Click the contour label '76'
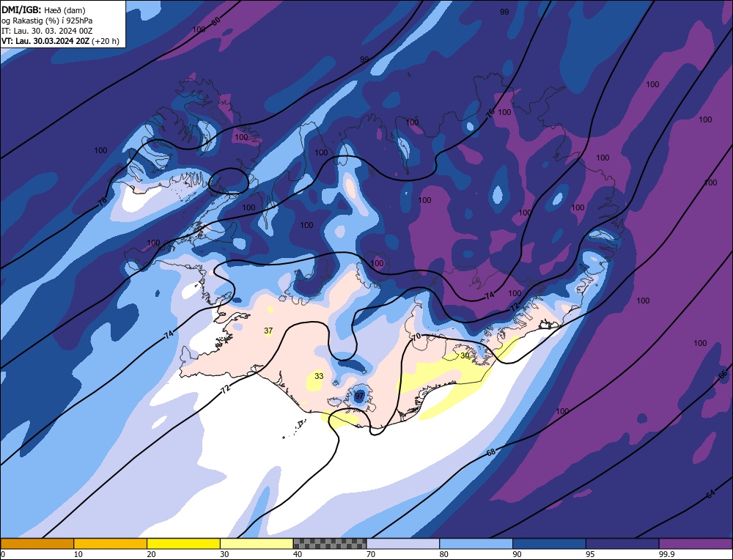The image size is (733, 560). [x=490, y=113]
